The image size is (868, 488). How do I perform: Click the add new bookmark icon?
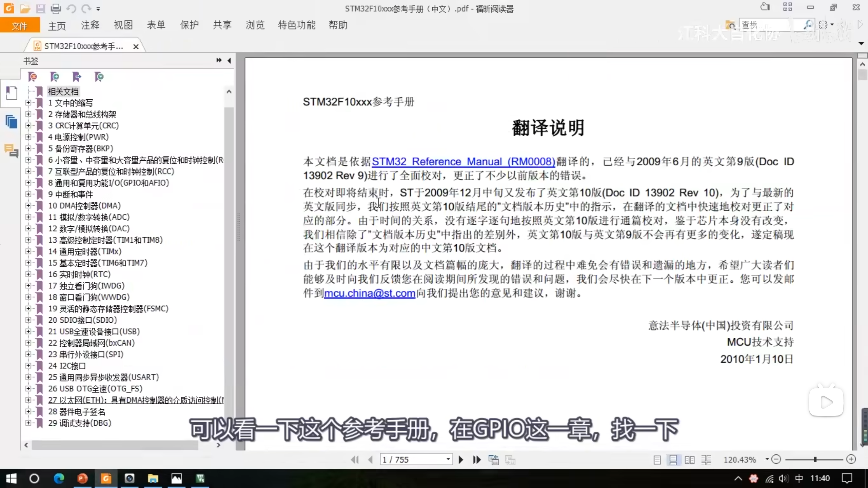click(x=55, y=77)
